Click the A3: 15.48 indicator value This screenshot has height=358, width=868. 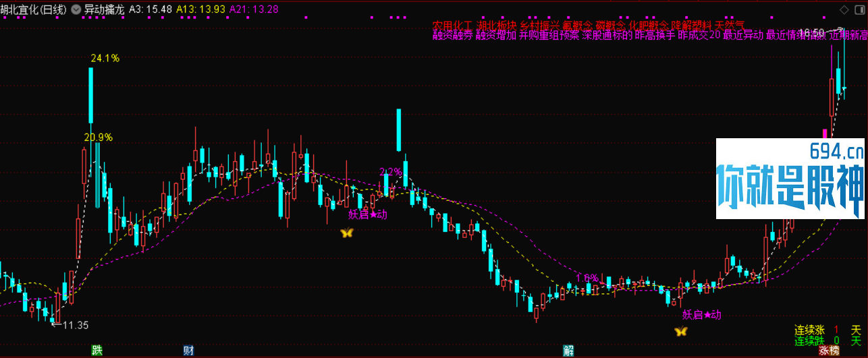click(151, 10)
